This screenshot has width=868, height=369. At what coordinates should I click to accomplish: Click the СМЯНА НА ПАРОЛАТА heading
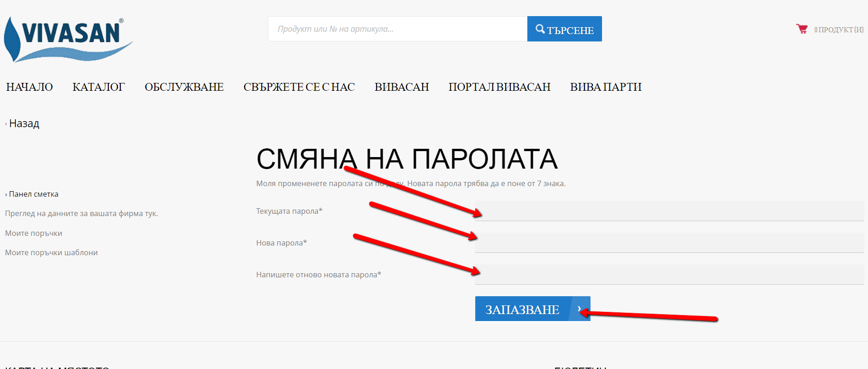(407, 159)
